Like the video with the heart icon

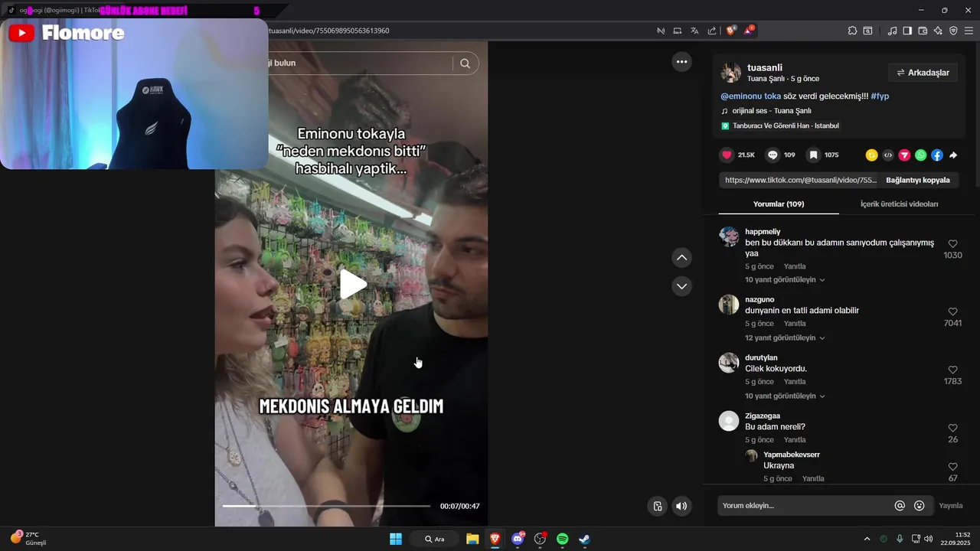pos(727,155)
